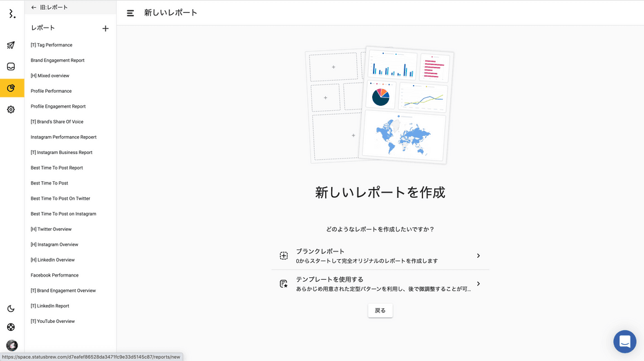Open the chat support widget

point(624,342)
